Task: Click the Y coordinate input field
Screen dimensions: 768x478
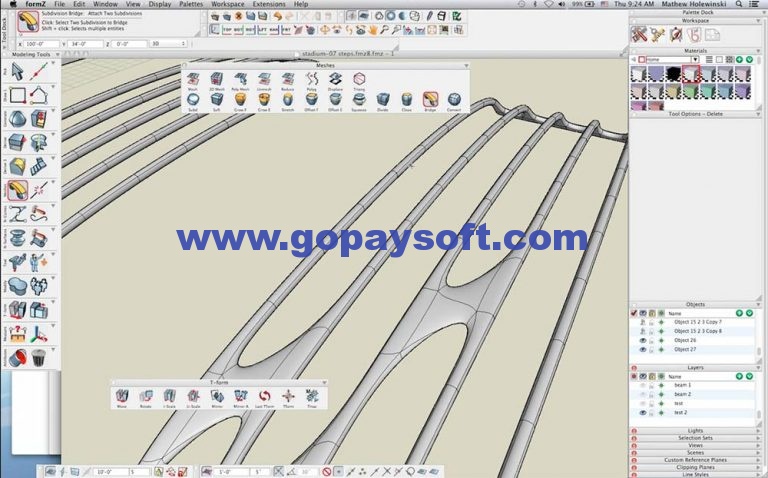Action: 86,44
